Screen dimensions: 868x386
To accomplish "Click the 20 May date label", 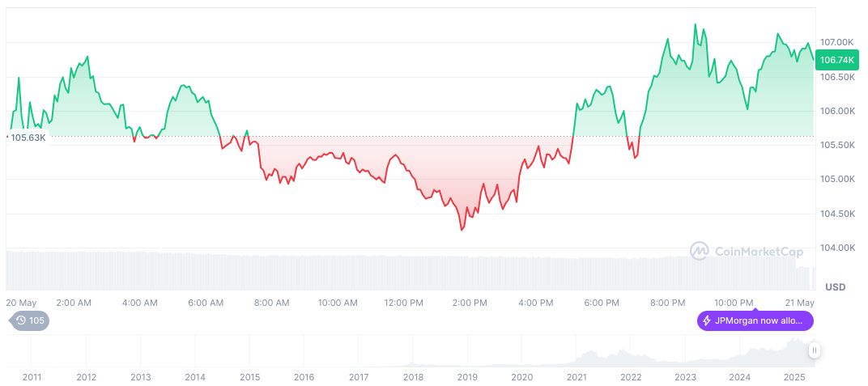I will coord(22,303).
